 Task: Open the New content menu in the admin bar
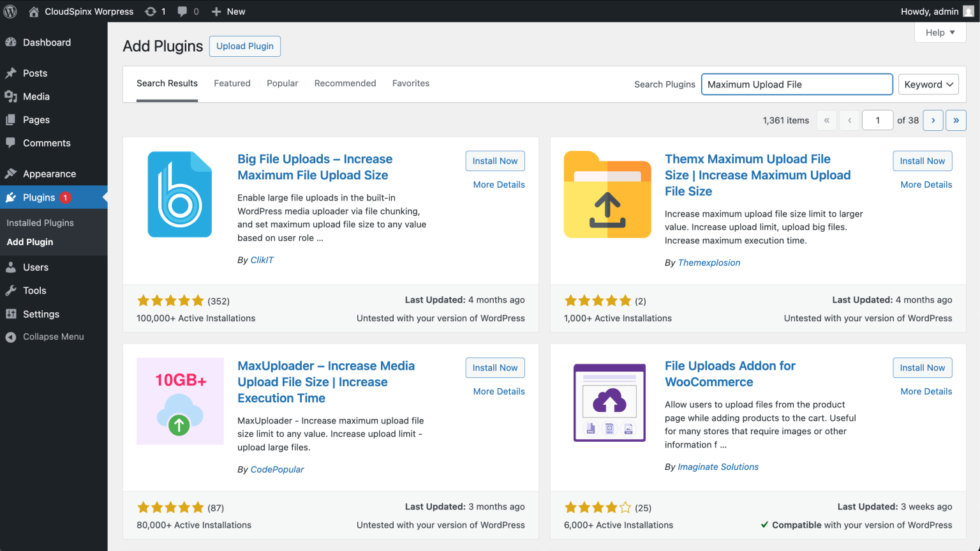(228, 11)
